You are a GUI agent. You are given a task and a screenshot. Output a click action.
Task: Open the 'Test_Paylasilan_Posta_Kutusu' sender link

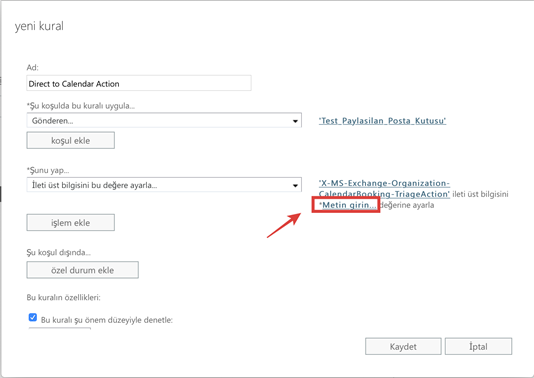click(x=382, y=121)
